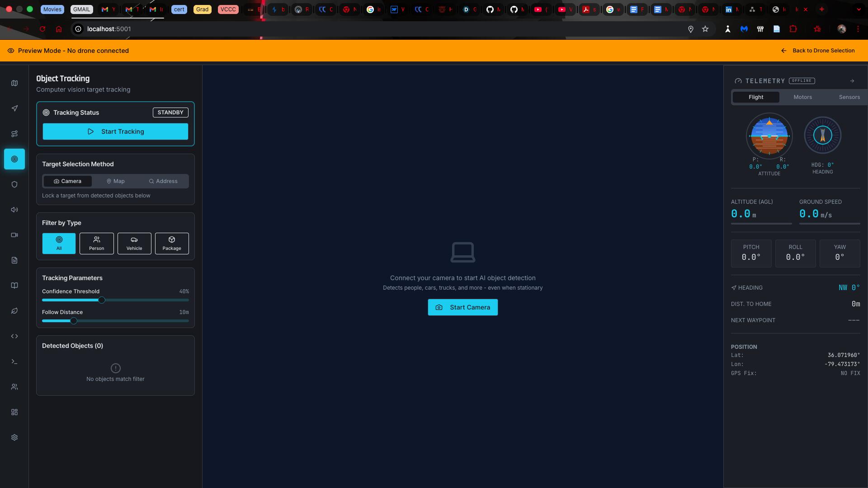Adjust the Confidence Threshold slider
The width and height of the screenshot is (868, 488).
pyautogui.click(x=102, y=300)
